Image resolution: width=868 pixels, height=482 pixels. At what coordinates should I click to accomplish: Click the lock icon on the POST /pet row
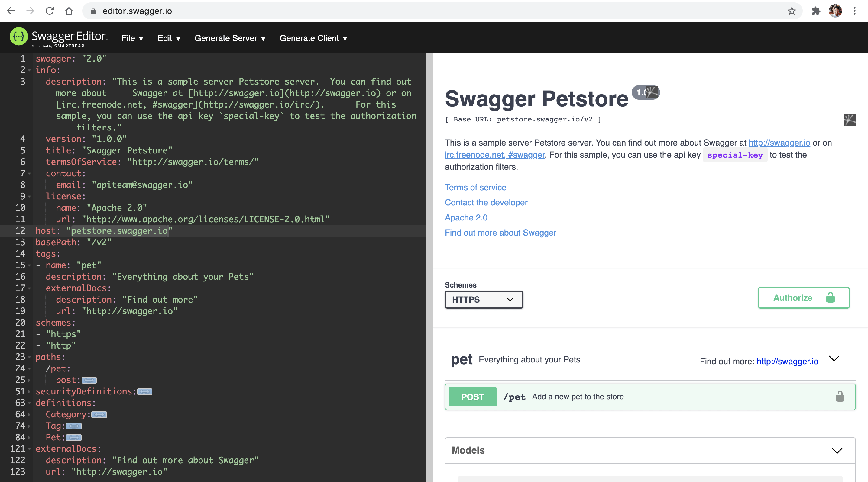coord(840,396)
